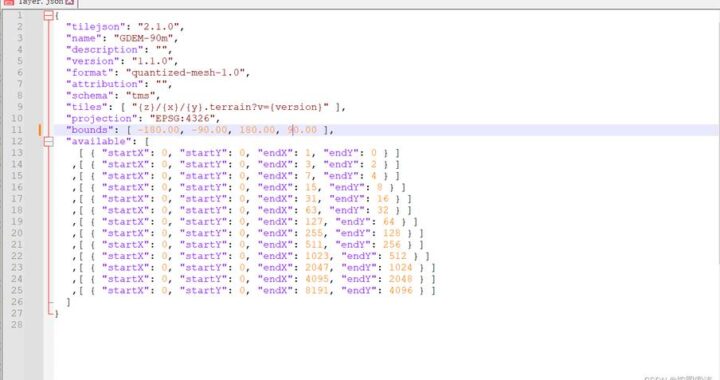720x380 pixels.
Task: Collapse the "available" array fold marker on line 12
Action: click(49, 142)
